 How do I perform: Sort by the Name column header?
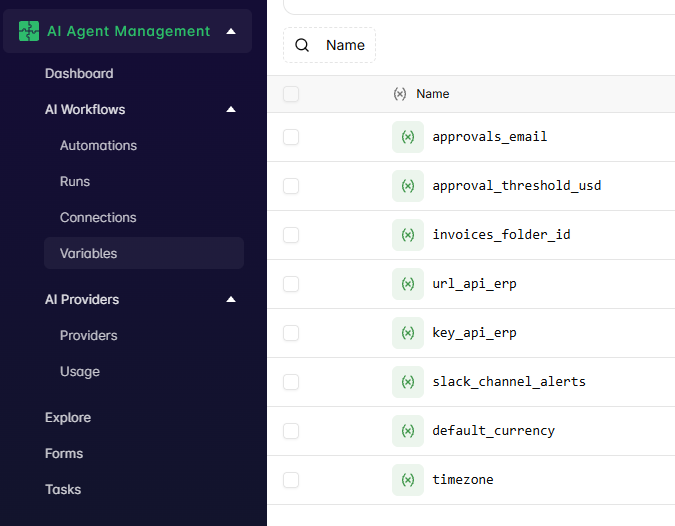[x=433, y=94]
